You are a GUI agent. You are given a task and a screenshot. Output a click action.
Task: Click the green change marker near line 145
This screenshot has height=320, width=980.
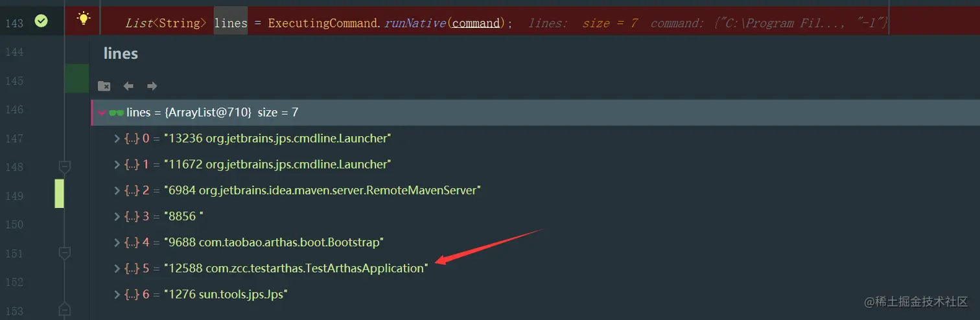point(77,78)
